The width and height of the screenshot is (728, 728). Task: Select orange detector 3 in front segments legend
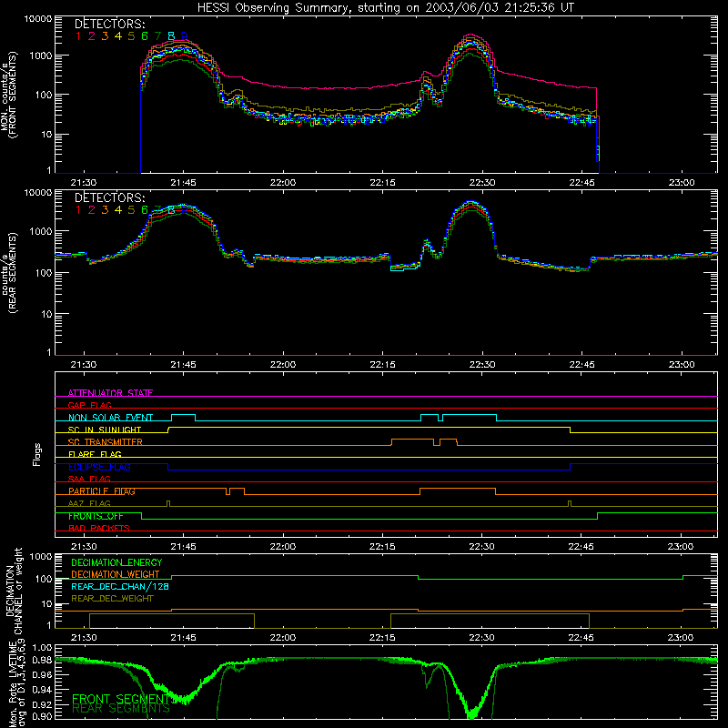(x=105, y=36)
